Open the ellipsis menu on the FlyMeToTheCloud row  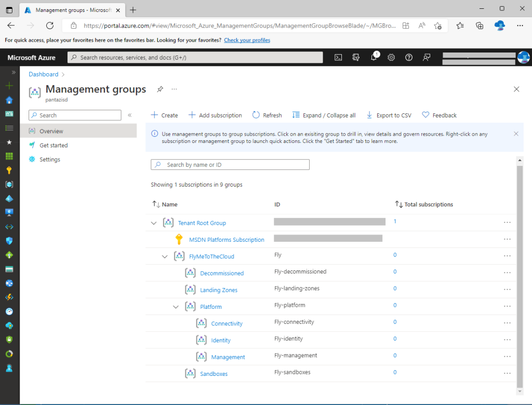(x=507, y=256)
